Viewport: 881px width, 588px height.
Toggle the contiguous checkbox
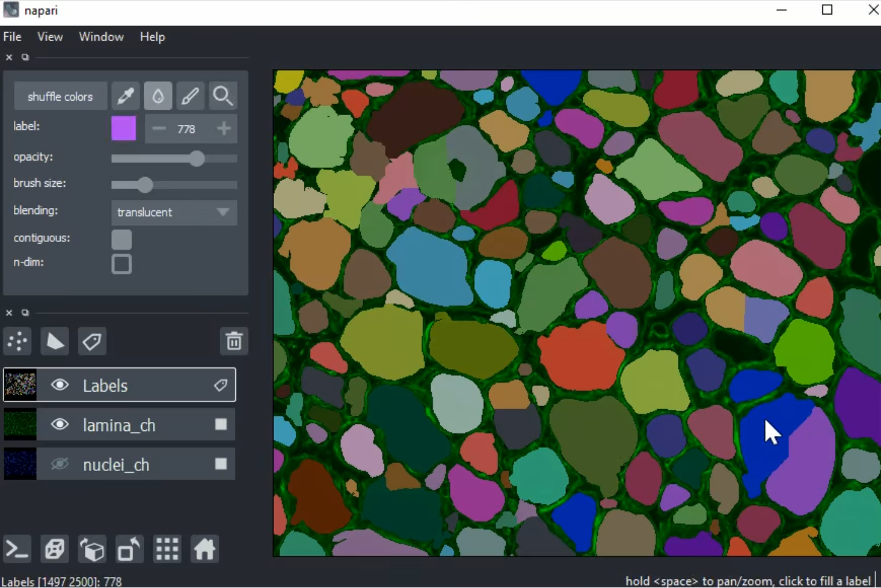coord(121,239)
